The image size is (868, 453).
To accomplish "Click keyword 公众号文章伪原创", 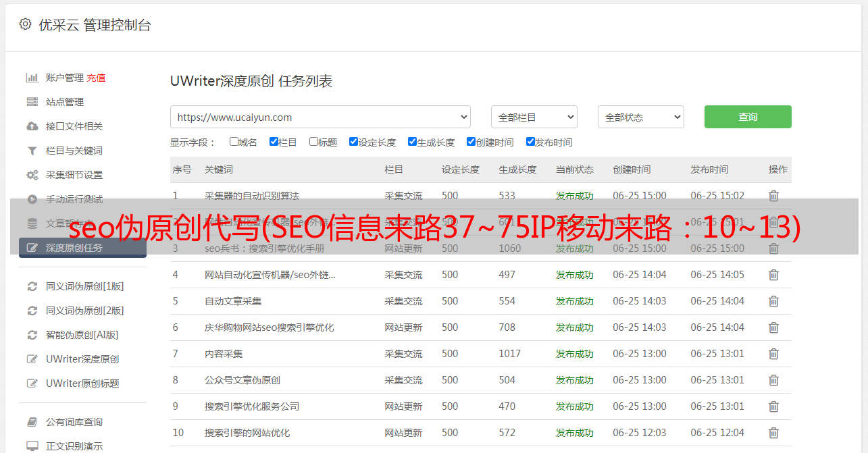I will (x=242, y=380).
